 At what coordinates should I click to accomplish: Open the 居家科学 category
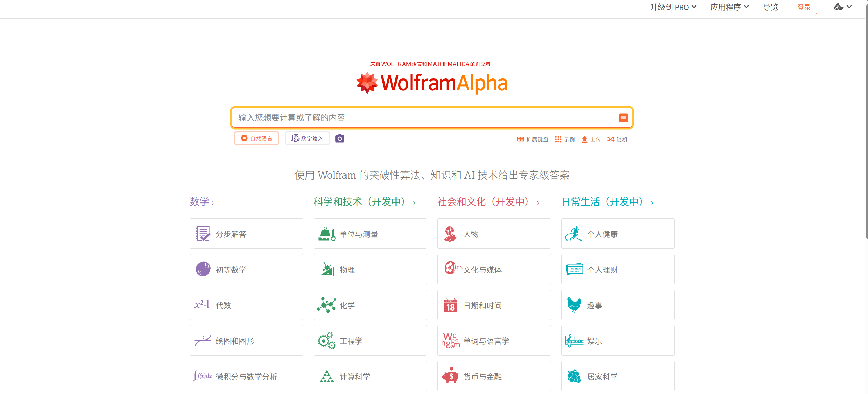618,376
